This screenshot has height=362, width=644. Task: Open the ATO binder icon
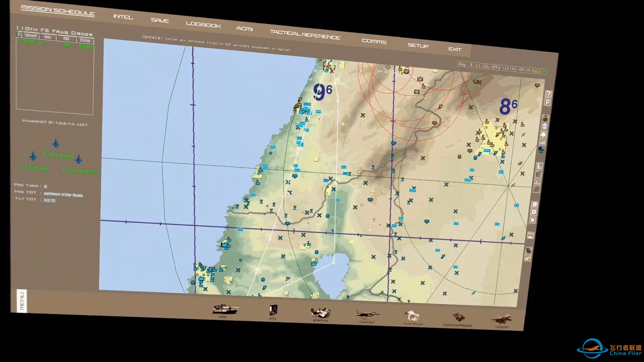click(x=273, y=311)
